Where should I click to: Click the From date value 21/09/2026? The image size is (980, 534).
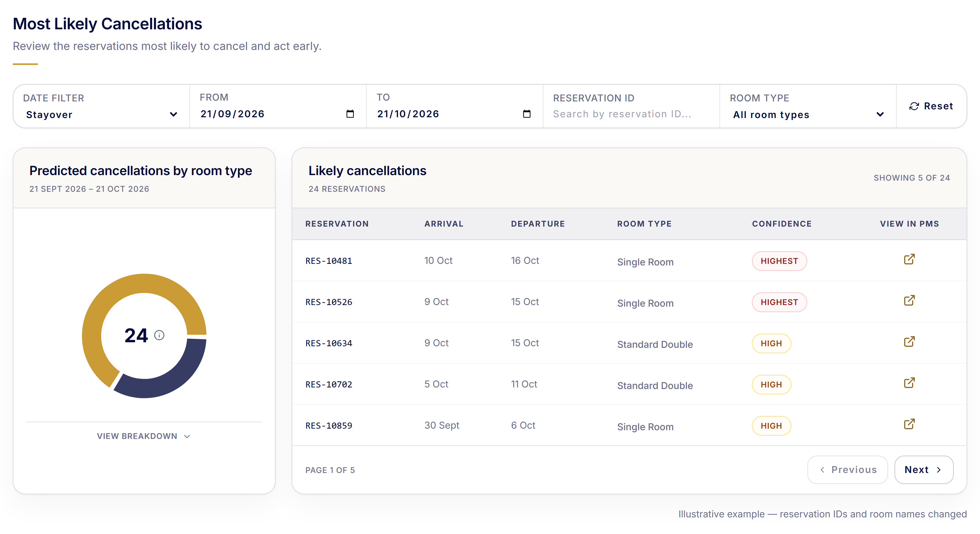coord(232,114)
